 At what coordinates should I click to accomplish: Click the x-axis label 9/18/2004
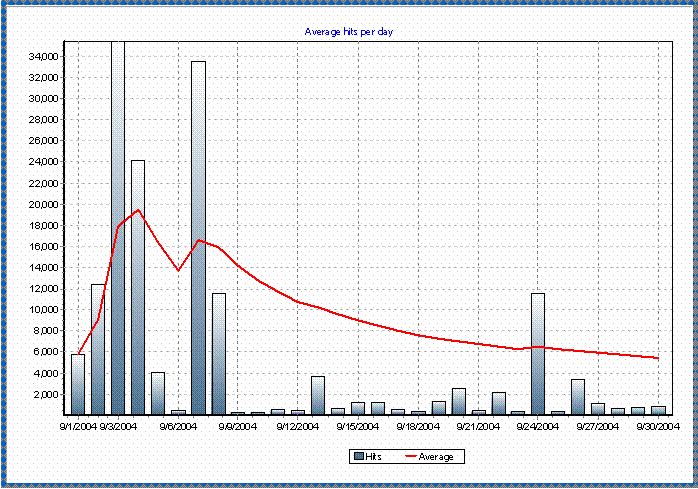(418, 427)
